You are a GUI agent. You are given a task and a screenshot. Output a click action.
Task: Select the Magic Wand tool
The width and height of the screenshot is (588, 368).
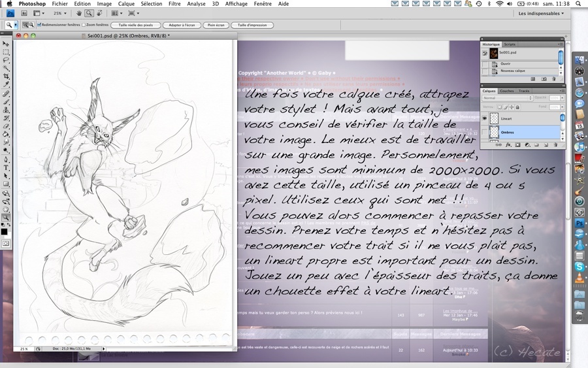pos(6,67)
